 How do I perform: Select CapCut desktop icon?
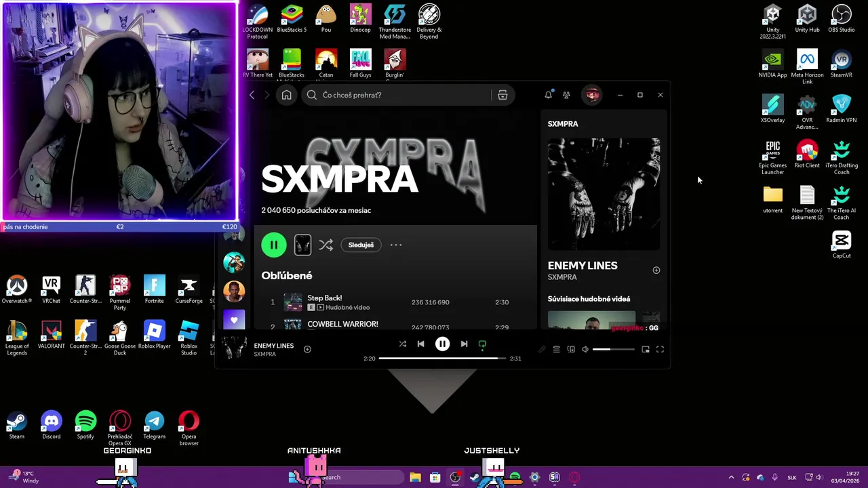(842, 245)
